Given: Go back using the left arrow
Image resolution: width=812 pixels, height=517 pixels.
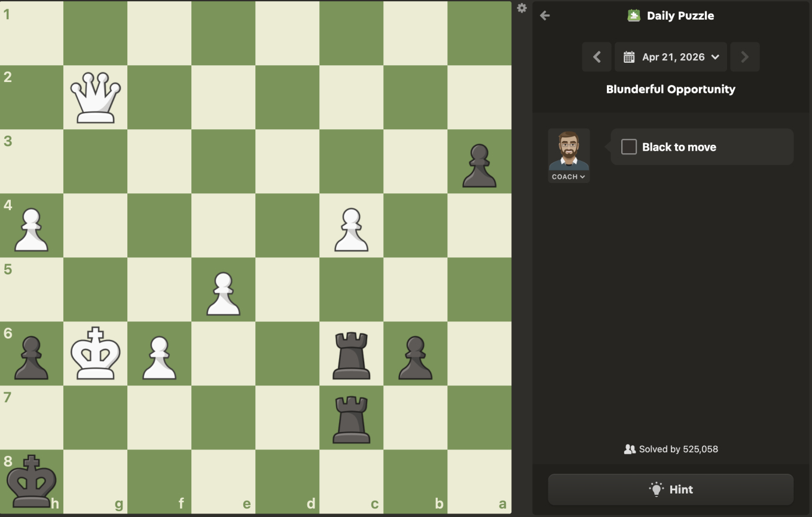Looking at the screenshot, I should [x=545, y=16].
